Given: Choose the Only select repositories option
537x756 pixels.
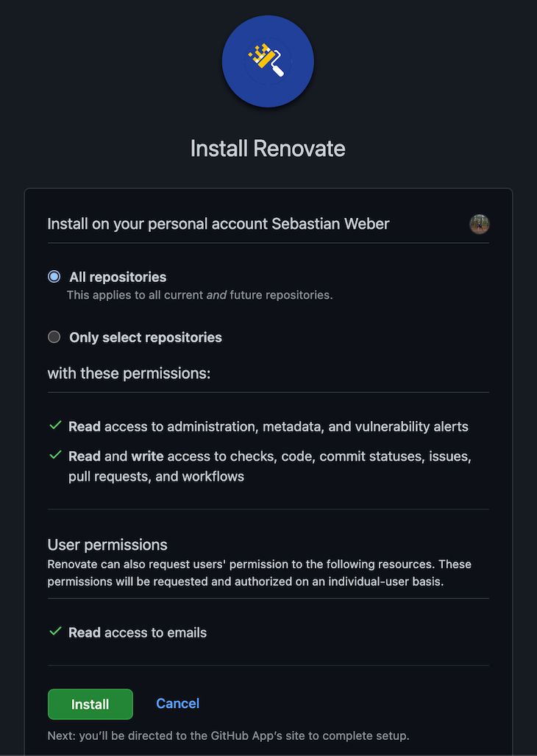Looking at the screenshot, I should tap(52, 336).
